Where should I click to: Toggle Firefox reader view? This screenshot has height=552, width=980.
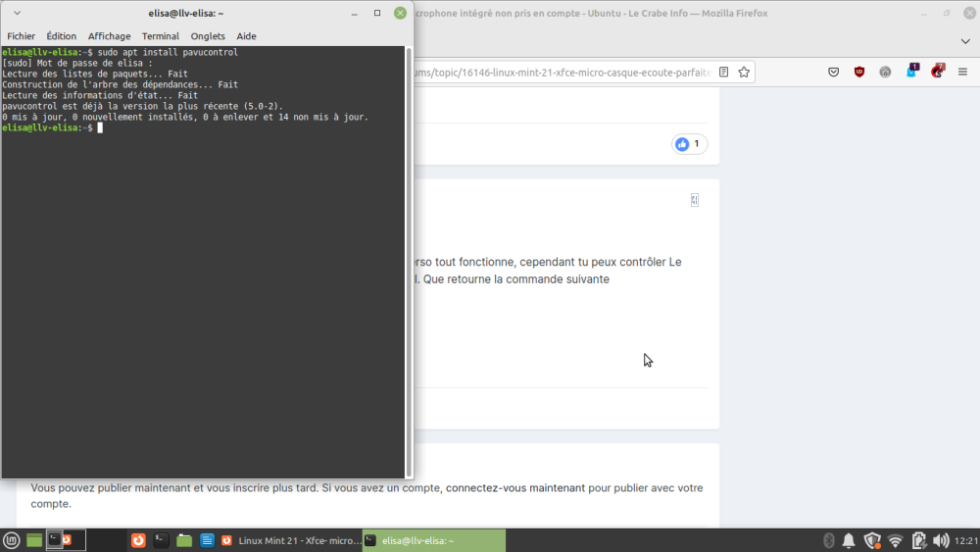click(x=723, y=72)
